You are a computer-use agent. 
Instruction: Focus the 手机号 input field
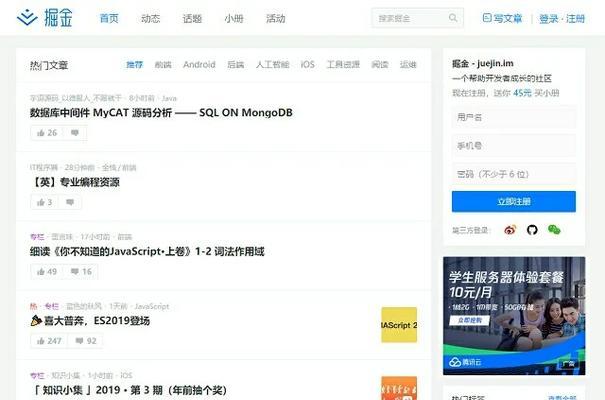[514, 146]
